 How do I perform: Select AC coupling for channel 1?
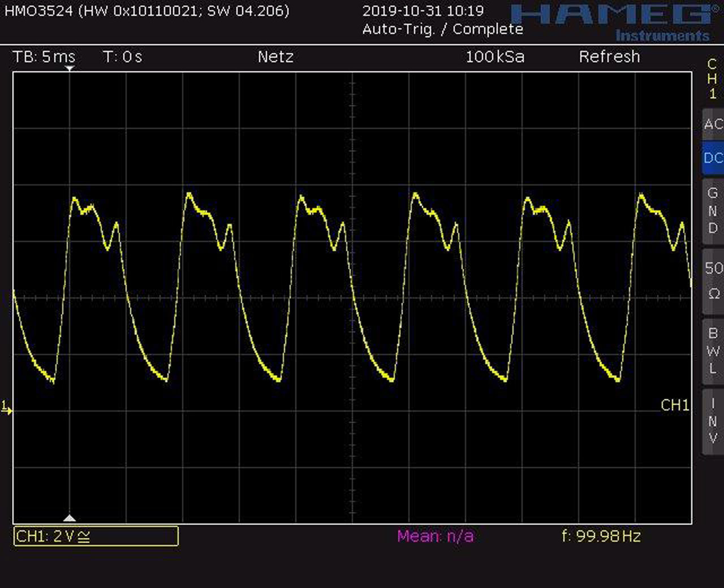pyautogui.click(x=713, y=124)
